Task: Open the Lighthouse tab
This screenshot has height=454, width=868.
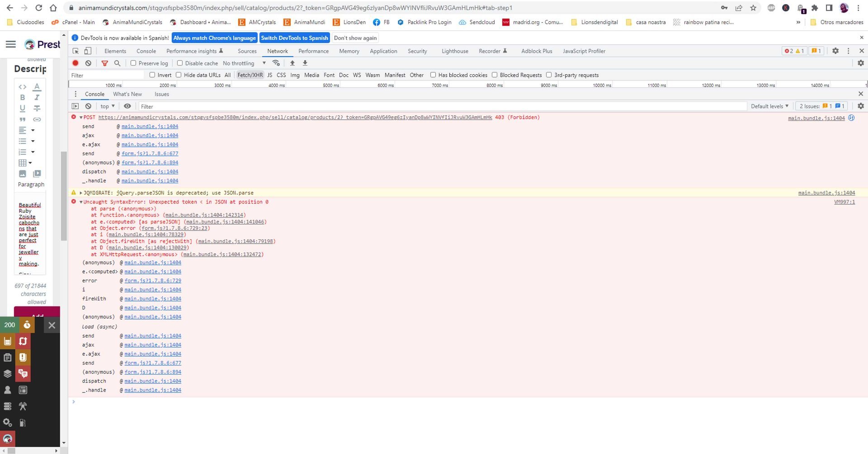Action: pyautogui.click(x=455, y=51)
